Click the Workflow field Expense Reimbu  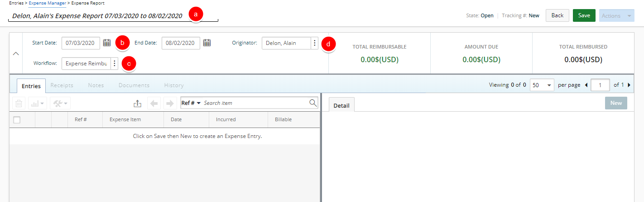click(x=86, y=64)
